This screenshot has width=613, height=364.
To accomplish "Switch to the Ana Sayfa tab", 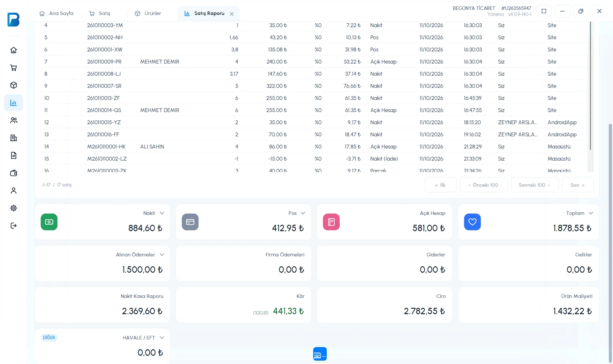I will pos(57,13).
